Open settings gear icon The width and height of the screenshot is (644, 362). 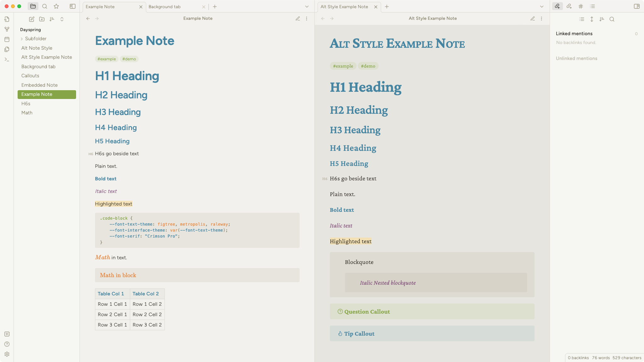[x=7, y=354]
